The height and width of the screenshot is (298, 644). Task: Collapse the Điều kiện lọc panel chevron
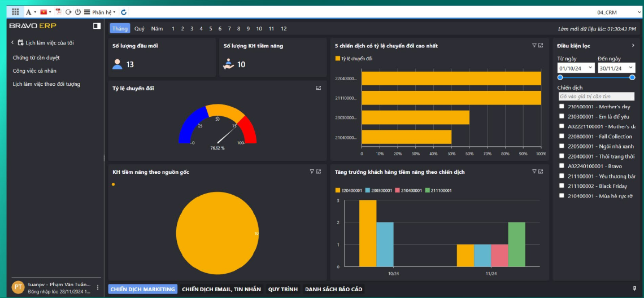pos(633,46)
